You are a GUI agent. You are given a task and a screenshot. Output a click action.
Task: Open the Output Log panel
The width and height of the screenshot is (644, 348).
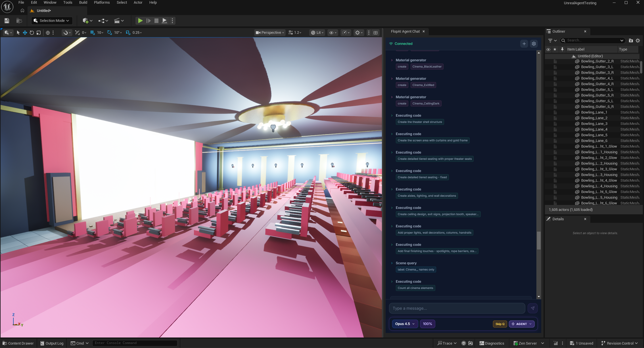[x=52, y=343]
